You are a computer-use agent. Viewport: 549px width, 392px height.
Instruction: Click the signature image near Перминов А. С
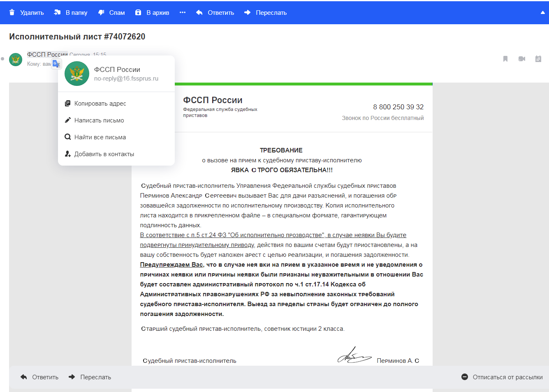pos(354,355)
